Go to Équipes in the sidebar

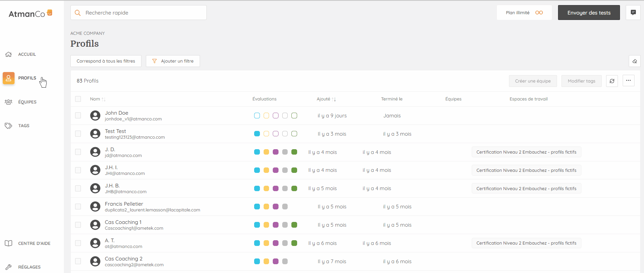(27, 102)
